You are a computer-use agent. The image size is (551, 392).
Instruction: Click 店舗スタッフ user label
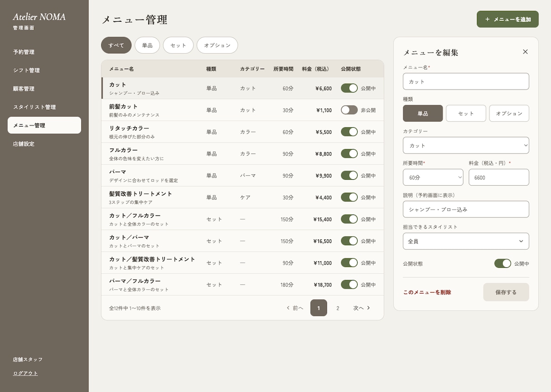pyautogui.click(x=28, y=359)
